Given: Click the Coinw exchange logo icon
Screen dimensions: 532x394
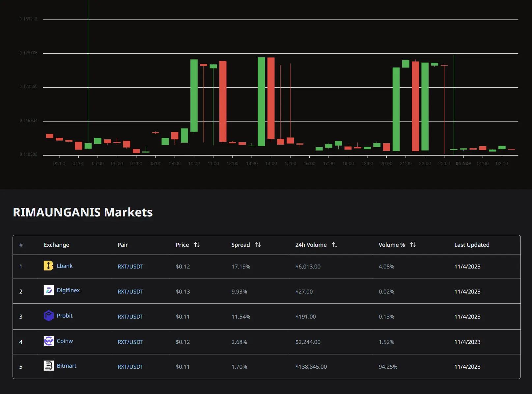Looking at the screenshot, I should [48, 341].
